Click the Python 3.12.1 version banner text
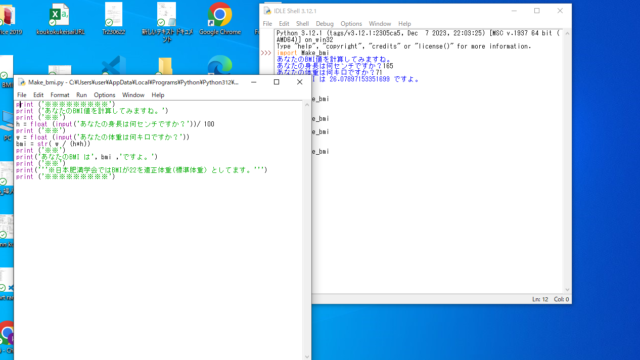The image size is (640, 360). click(x=418, y=36)
